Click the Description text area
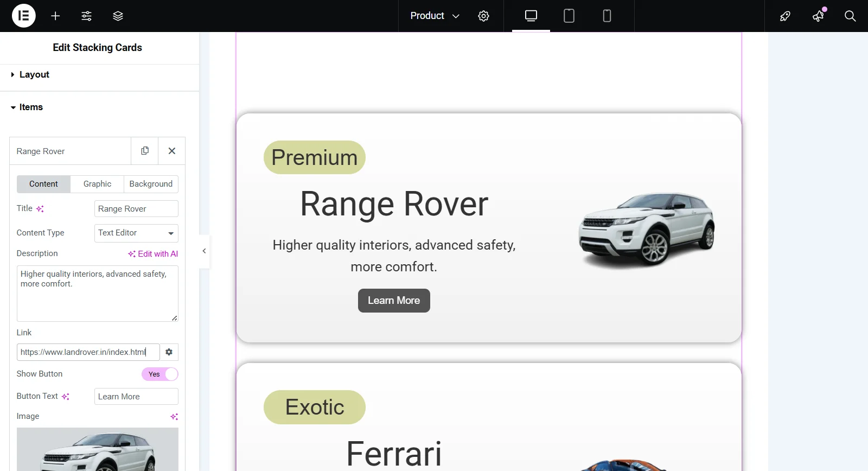Viewport: 868px width, 471px height. tap(98, 294)
